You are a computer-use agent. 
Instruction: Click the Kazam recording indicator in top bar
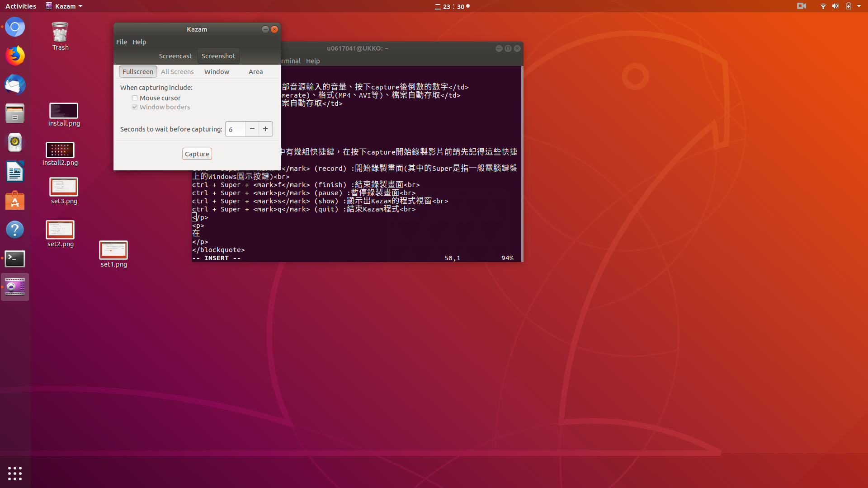click(x=802, y=6)
